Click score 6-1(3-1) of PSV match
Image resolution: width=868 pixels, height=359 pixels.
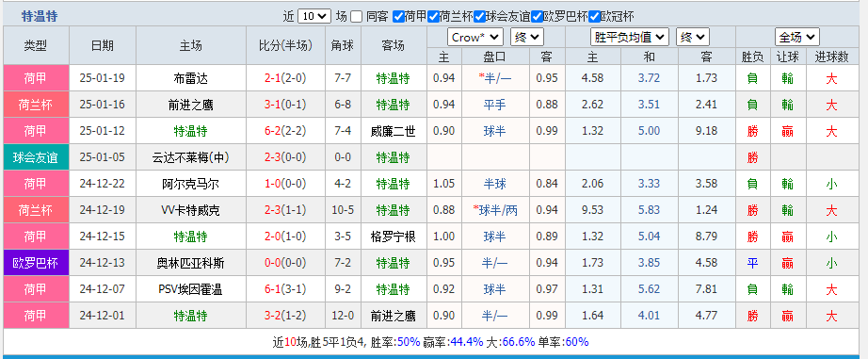(x=285, y=289)
